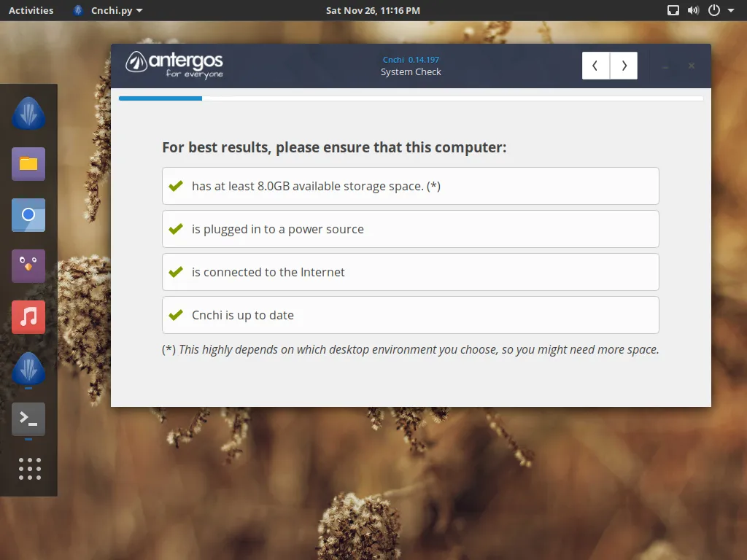The width and height of the screenshot is (747, 560).
Task: Open the music player dock icon
Action: [x=28, y=317]
